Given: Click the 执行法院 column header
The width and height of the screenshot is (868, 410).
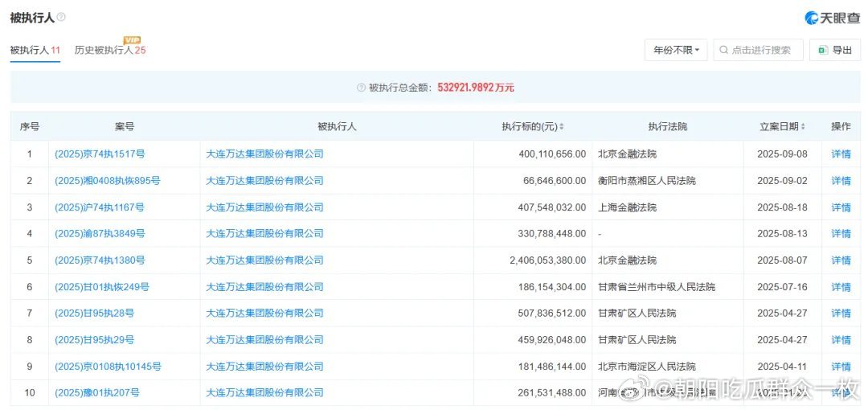Looking at the screenshot, I should point(668,127).
